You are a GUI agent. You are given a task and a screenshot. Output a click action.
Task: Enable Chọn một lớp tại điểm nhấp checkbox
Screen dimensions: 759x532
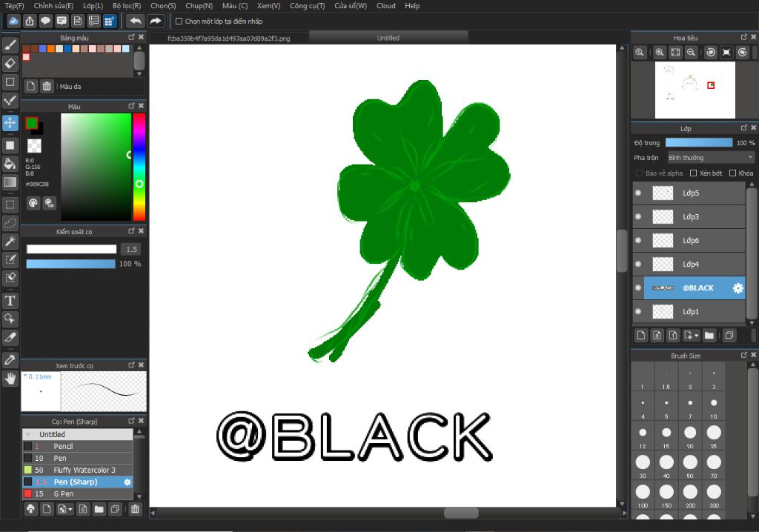point(179,21)
